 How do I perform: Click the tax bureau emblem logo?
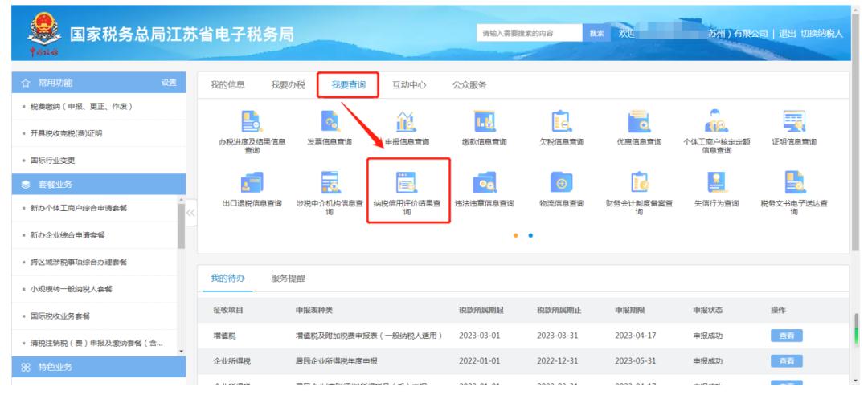coord(44,35)
